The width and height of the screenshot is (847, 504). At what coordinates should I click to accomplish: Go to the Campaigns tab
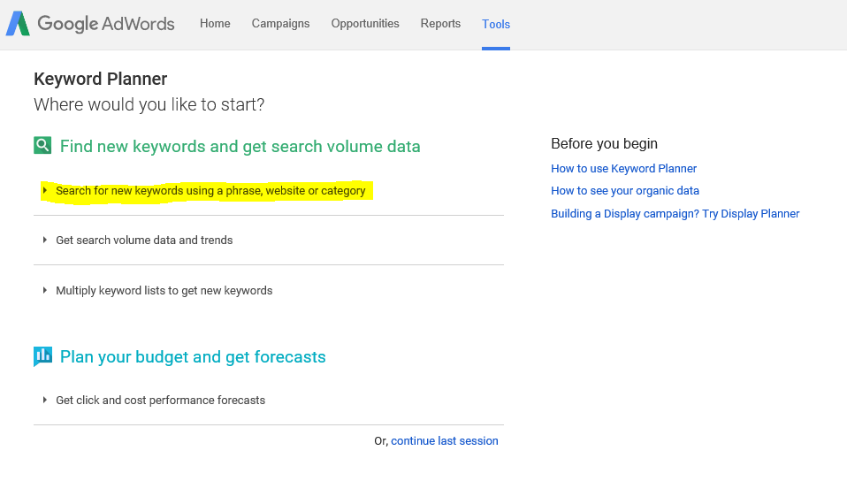coord(280,24)
